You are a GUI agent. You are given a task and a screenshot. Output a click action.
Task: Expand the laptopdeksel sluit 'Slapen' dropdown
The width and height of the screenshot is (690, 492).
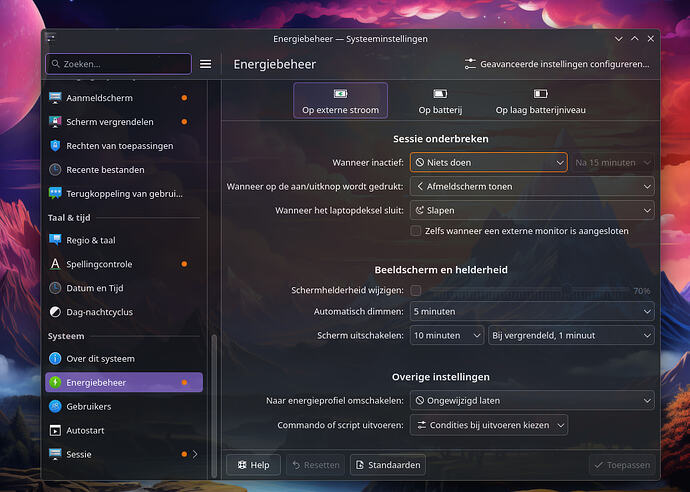point(531,210)
